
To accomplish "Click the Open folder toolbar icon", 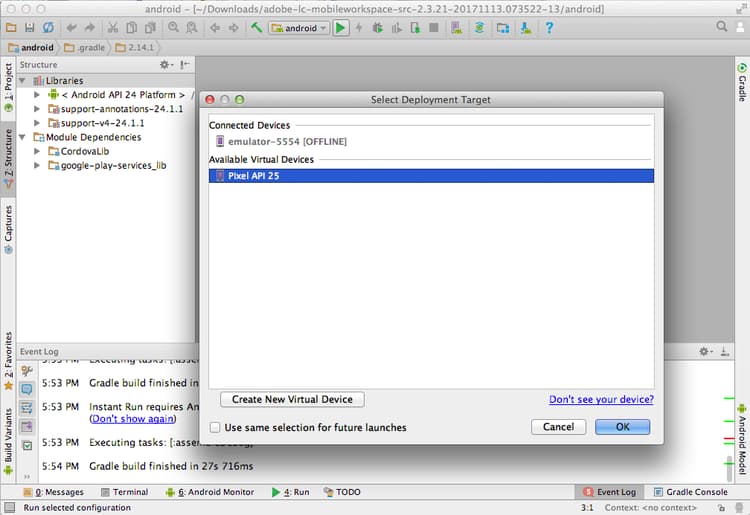I will pos(11,28).
